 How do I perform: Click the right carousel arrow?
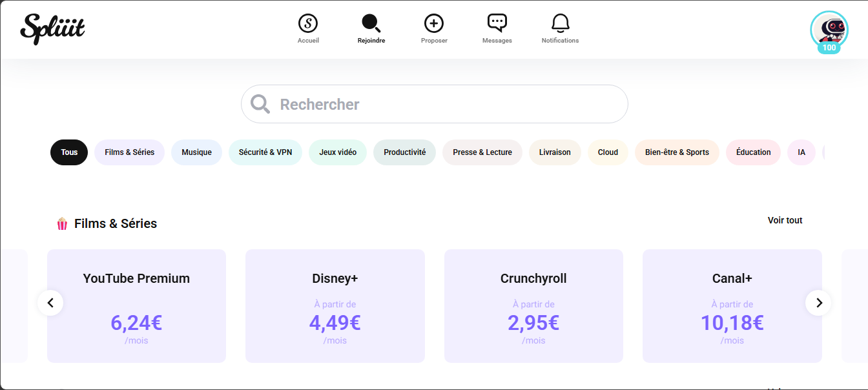click(x=818, y=302)
